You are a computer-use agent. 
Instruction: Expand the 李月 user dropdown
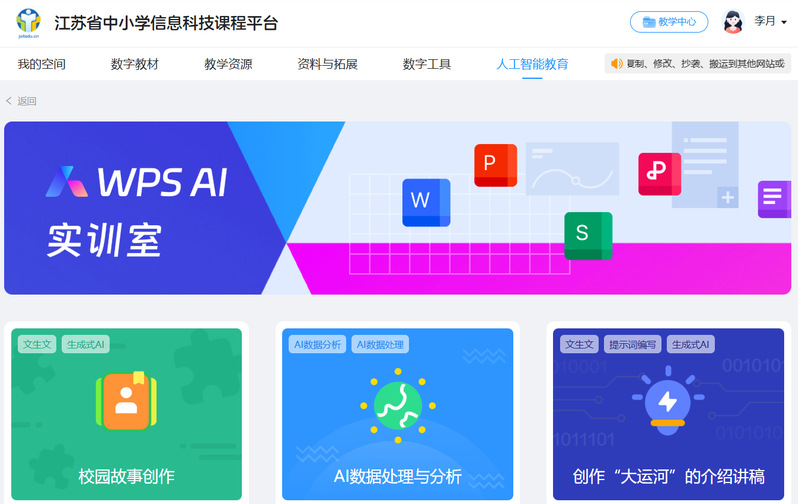(770, 22)
